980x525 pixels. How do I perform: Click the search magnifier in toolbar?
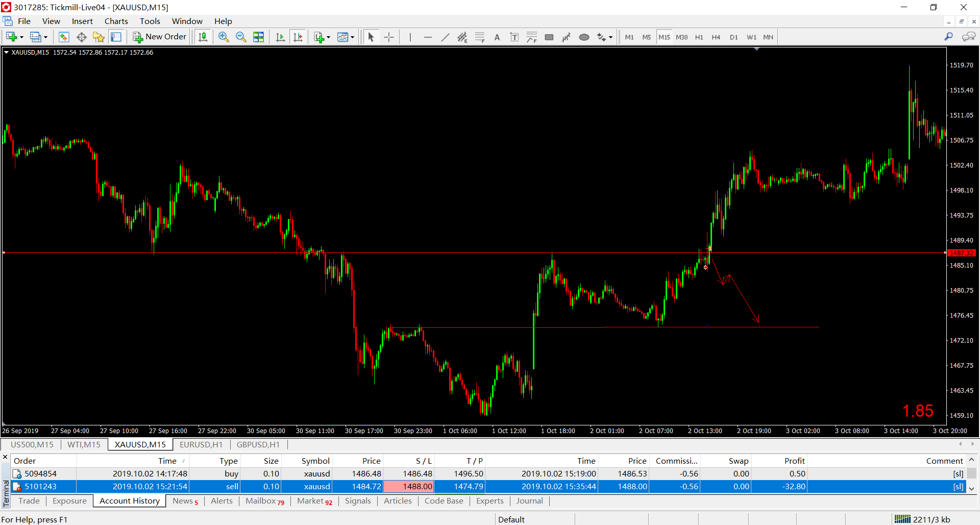point(948,37)
